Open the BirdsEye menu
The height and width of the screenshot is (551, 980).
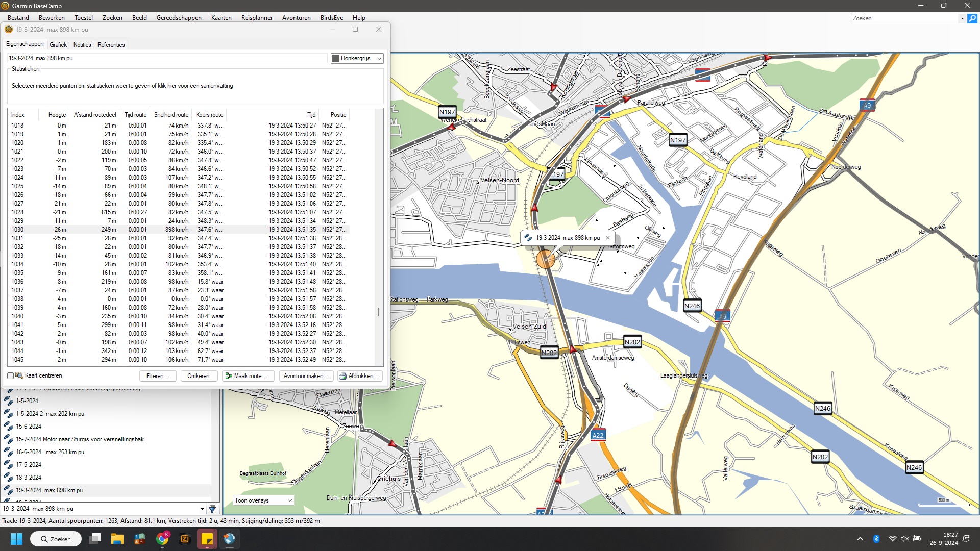pos(332,18)
